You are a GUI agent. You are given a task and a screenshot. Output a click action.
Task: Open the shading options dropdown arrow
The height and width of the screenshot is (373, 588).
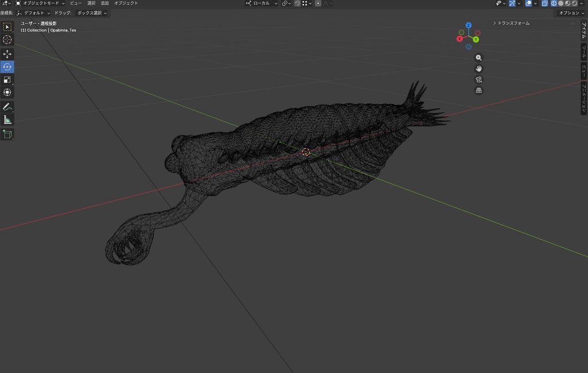582,3
